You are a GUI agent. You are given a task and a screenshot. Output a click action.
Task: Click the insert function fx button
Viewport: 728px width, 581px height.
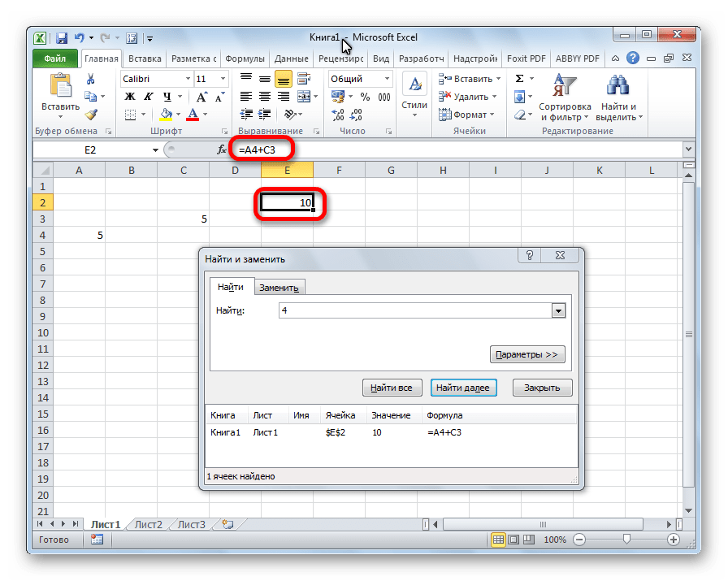pos(222,150)
